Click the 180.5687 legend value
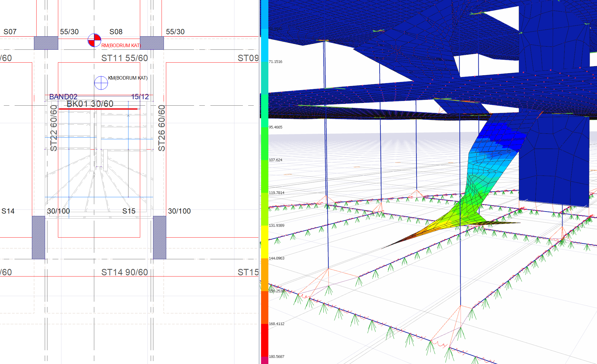The width and height of the screenshot is (597, 364). tap(277, 356)
